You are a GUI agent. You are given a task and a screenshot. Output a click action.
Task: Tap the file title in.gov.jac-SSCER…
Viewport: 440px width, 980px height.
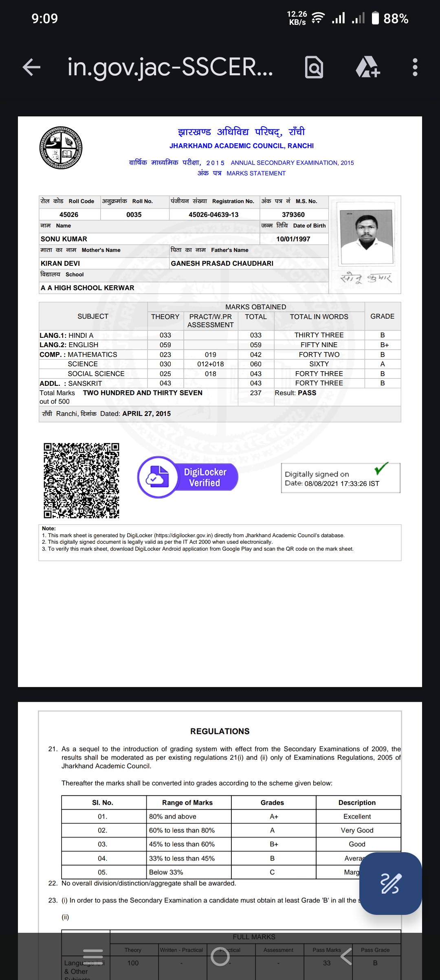[x=170, y=67]
